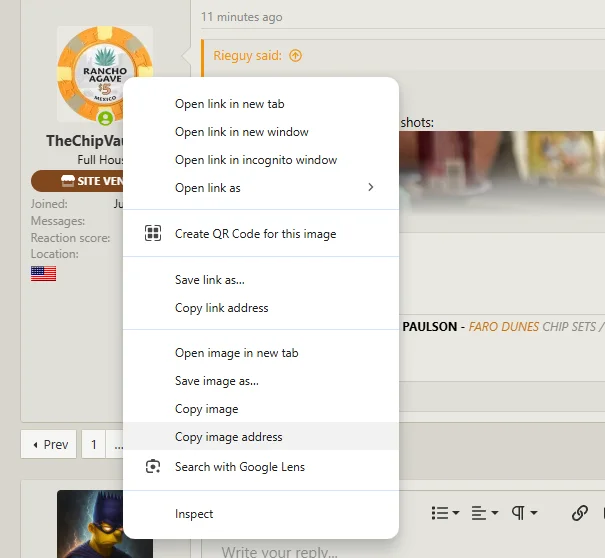
Task: Choose Save link as...
Action: tap(261, 279)
